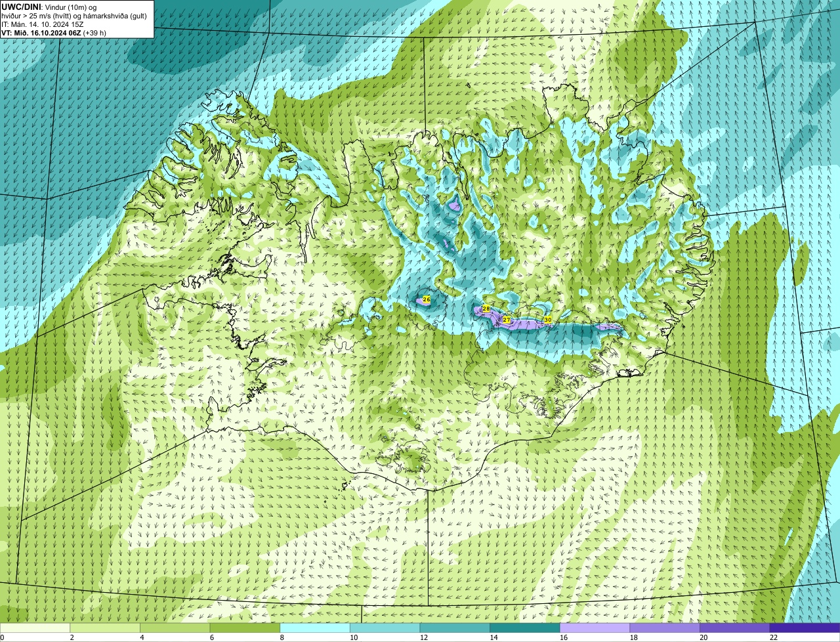Pick the darkest purple above-22 scale swatch

coord(805,628)
